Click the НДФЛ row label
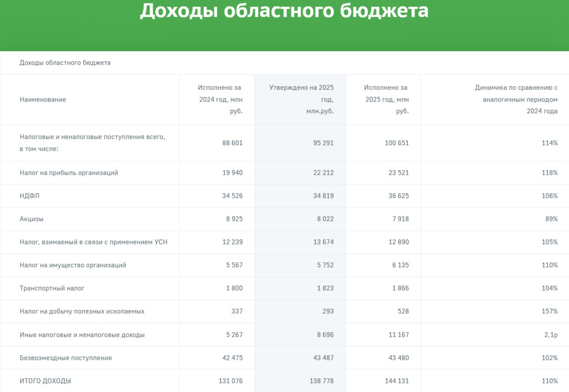This screenshot has width=569, height=392. (29, 196)
